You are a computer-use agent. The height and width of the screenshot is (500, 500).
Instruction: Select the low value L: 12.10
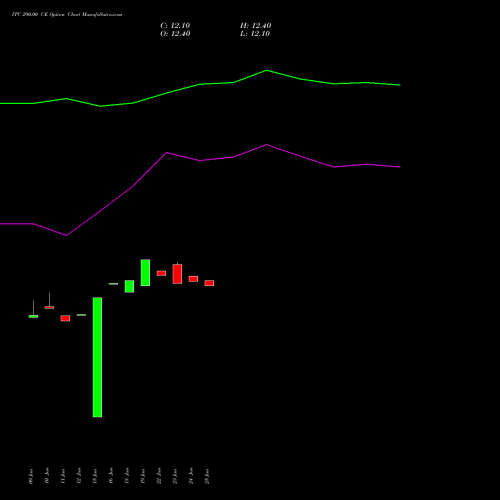[255, 34]
